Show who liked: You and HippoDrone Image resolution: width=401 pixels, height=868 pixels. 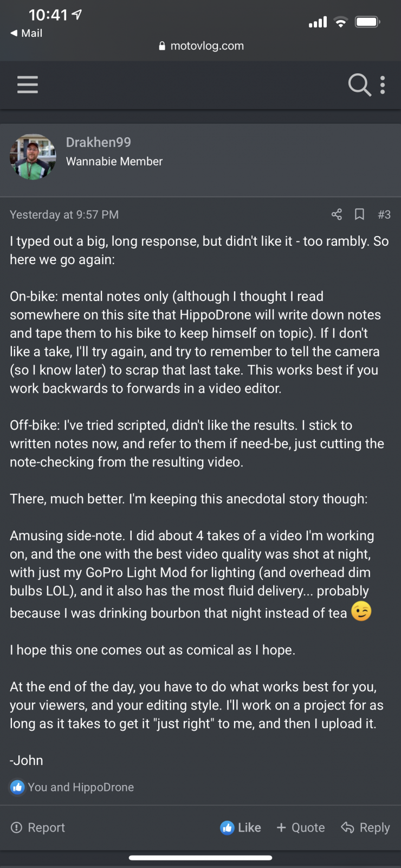81,787
